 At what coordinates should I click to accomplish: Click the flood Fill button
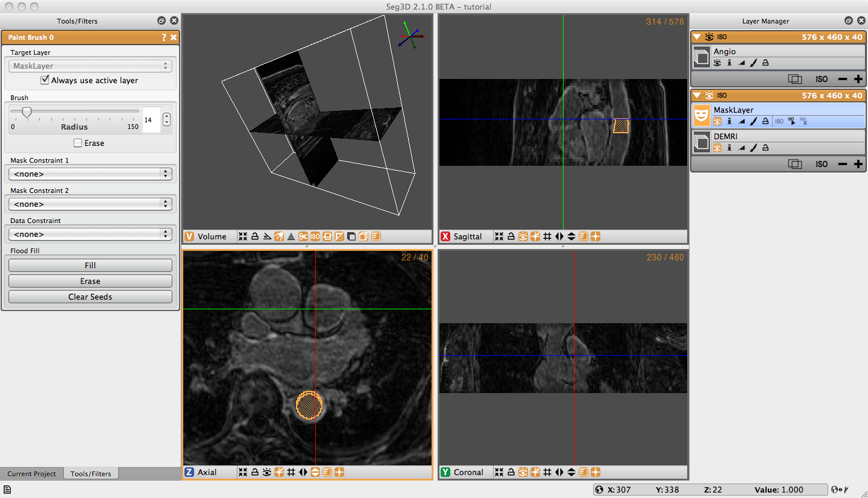click(90, 265)
